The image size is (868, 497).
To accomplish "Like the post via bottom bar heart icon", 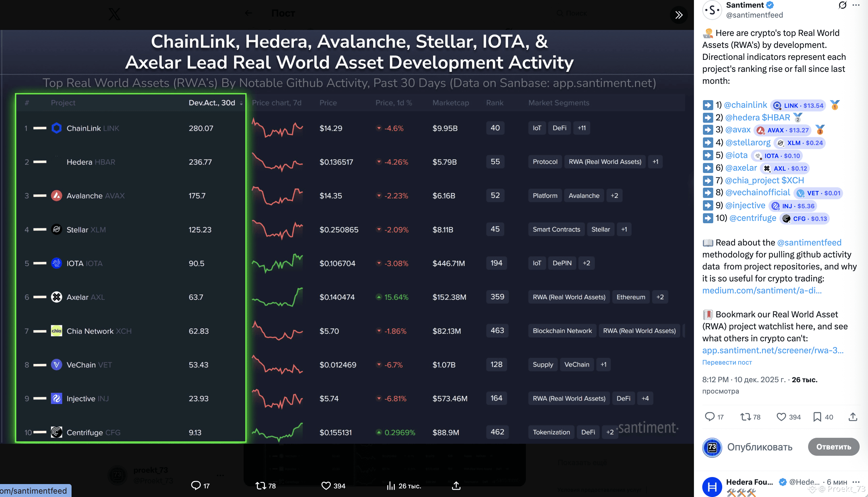I will [x=326, y=485].
